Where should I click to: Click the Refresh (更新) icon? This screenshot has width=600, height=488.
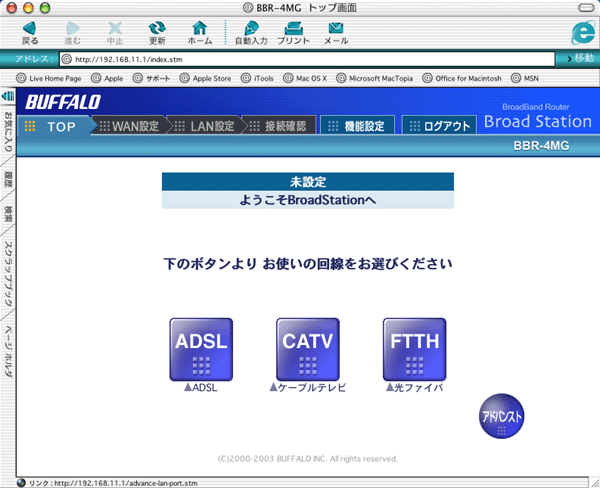[x=157, y=28]
